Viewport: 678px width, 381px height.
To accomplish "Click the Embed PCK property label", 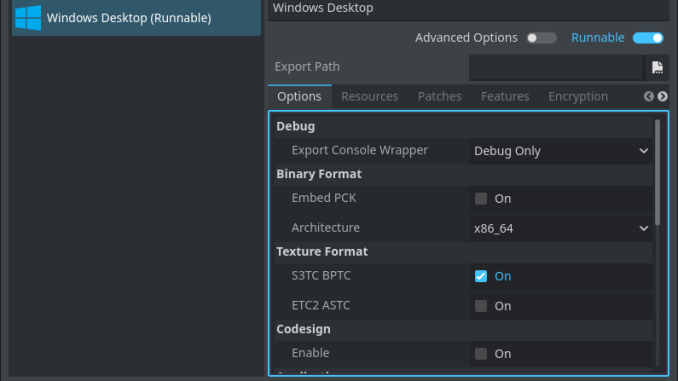I will point(323,198).
